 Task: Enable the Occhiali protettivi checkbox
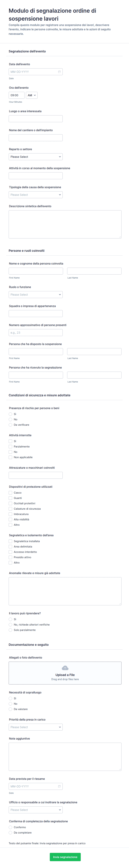(10, 503)
